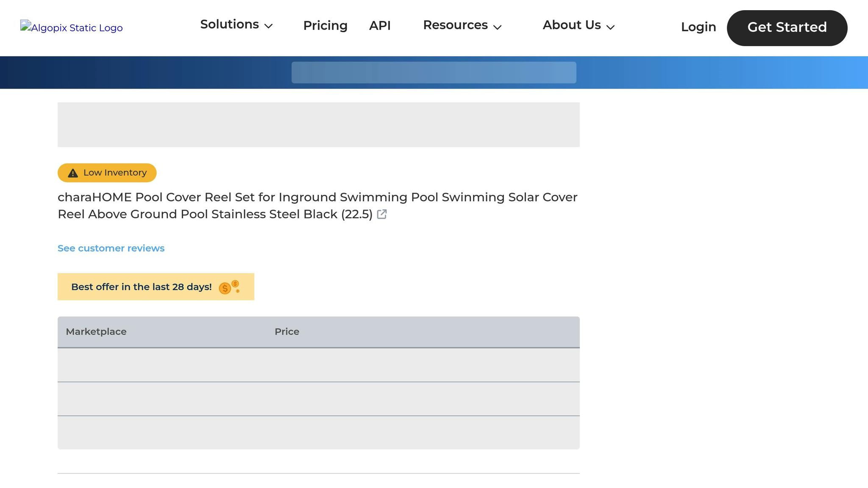868x488 pixels.
Task: Click the blue gradient banner area
Action: pyautogui.click(x=434, y=72)
